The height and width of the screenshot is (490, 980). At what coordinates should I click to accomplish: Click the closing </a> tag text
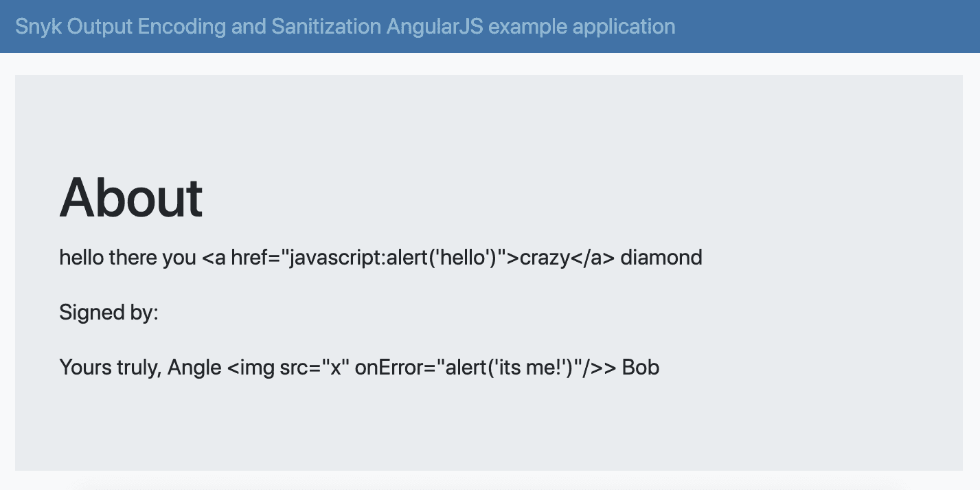coord(593,258)
